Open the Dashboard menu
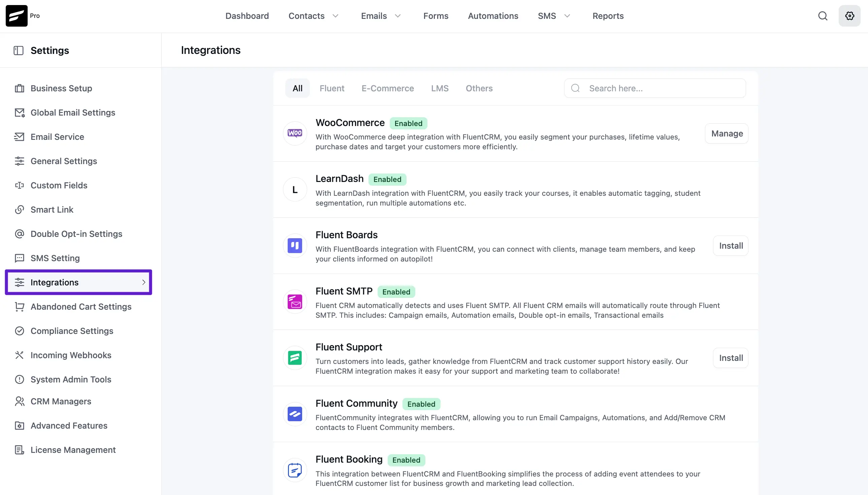The height and width of the screenshot is (495, 868). click(247, 16)
